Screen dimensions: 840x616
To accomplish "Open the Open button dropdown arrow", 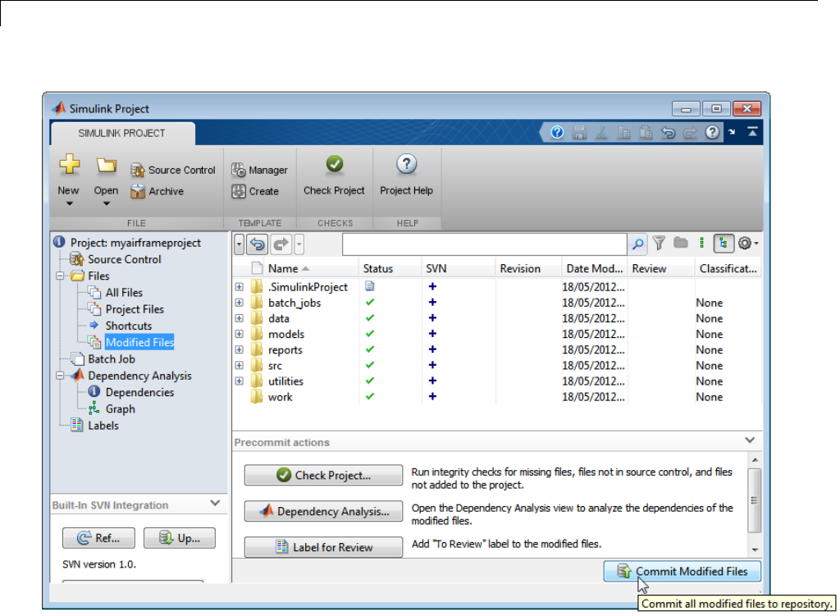I will [x=106, y=203].
